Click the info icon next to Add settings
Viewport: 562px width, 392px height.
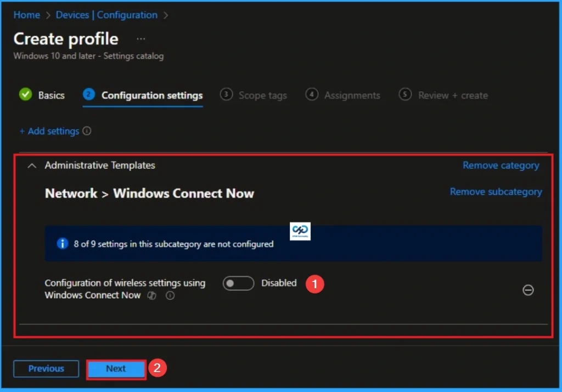(x=88, y=131)
